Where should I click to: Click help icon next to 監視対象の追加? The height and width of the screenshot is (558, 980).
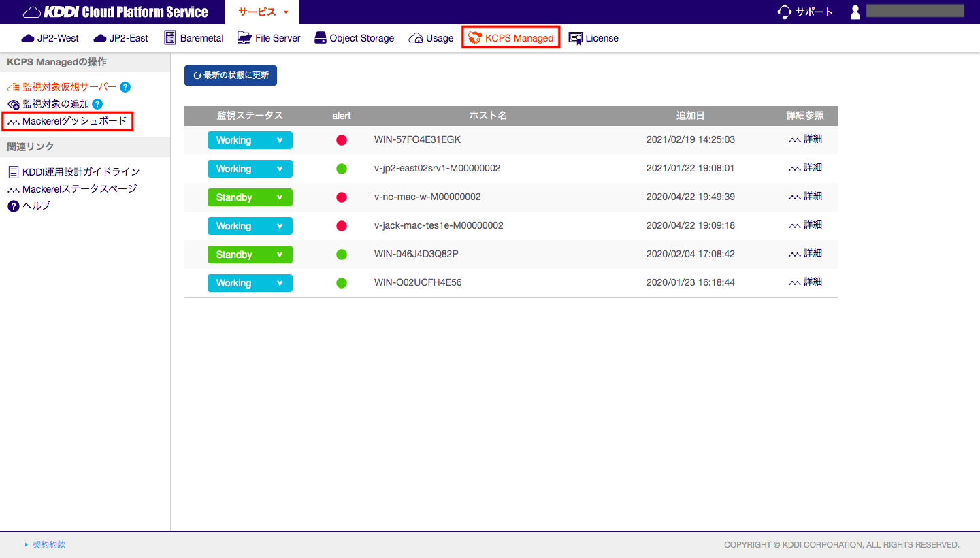[97, 104]
